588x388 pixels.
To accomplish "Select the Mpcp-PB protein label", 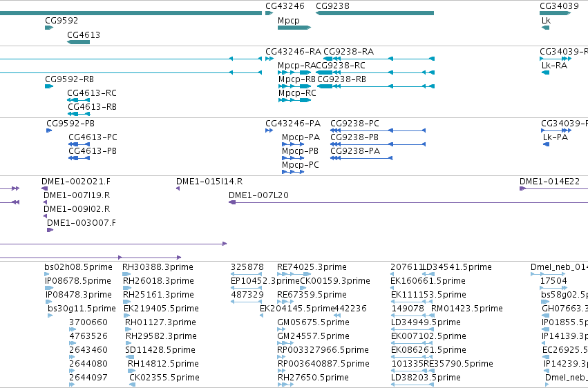I will point(300,151).
